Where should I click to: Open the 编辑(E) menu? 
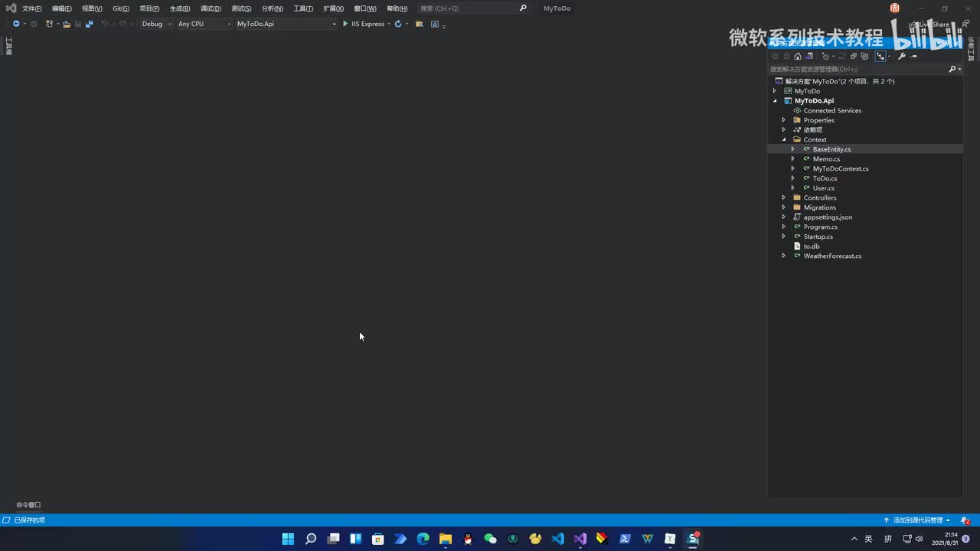61,8
